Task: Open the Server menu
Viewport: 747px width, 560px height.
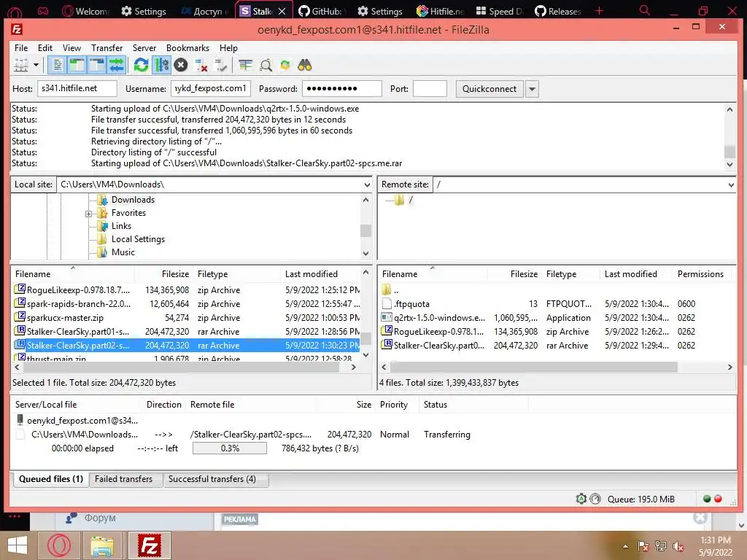Action: 144,48
